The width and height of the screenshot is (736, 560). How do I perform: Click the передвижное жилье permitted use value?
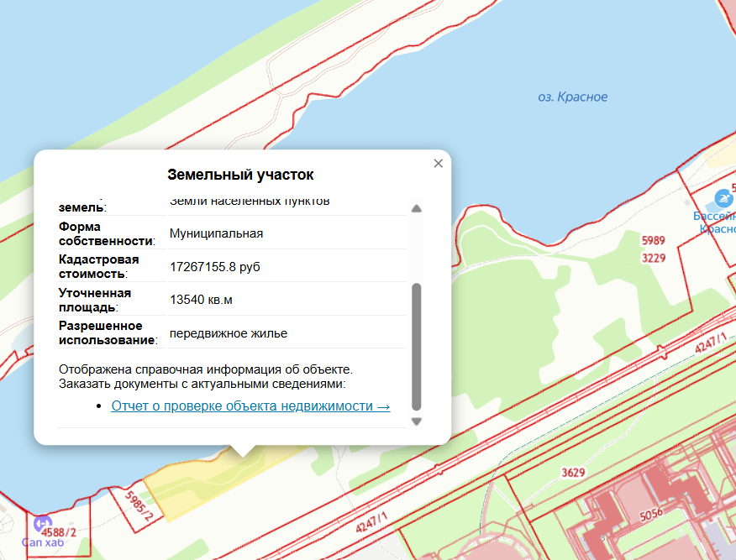[x=229, y=333]
